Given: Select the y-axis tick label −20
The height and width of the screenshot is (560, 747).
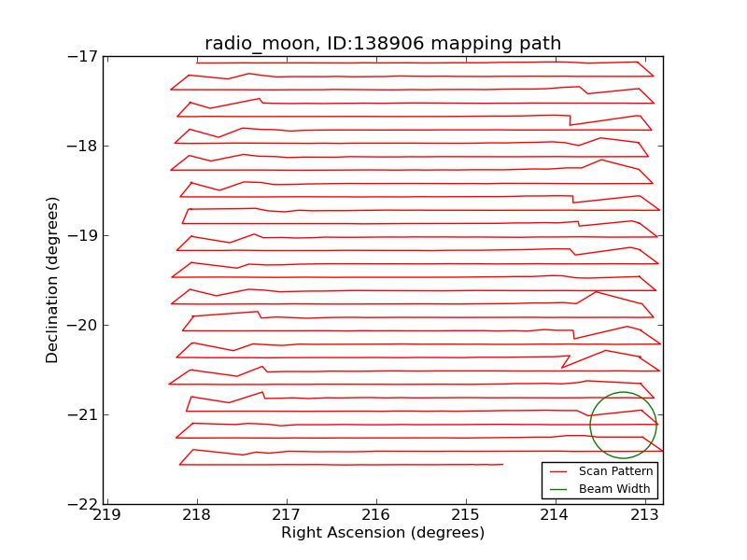Looking at the screenshot, I should coord(83,325).
